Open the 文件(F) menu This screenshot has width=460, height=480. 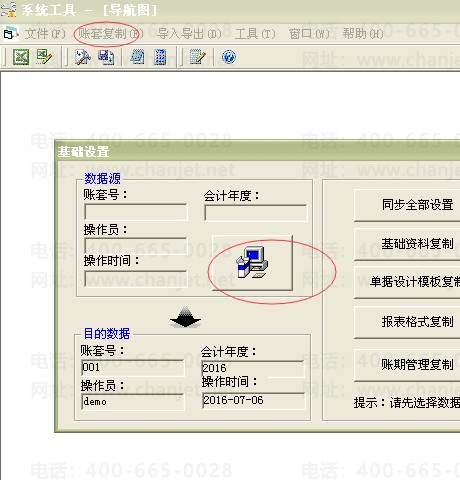point(45,34)
